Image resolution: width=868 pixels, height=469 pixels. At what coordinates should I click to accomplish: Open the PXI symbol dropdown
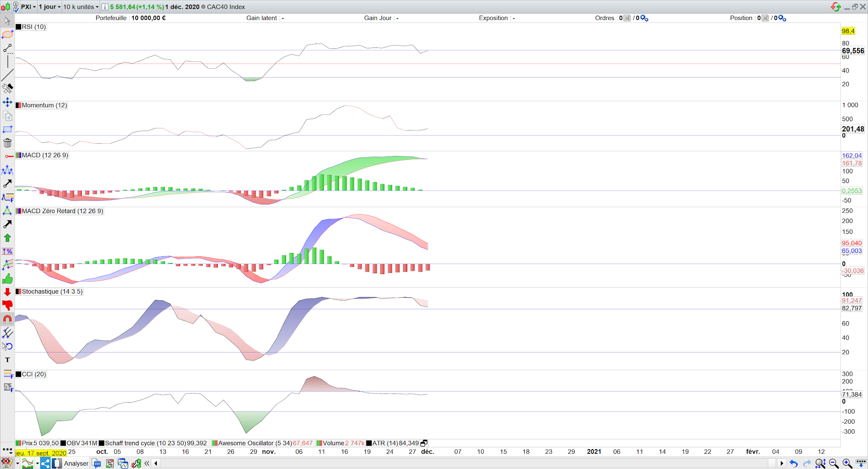(28, 7)
